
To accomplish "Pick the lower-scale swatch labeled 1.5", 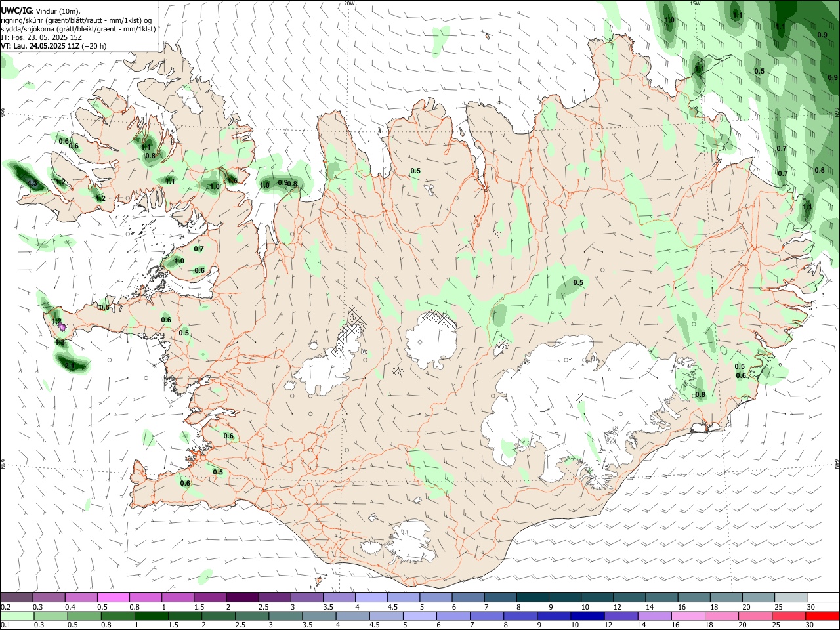I will pyautogui.click(x=185, y=616).
